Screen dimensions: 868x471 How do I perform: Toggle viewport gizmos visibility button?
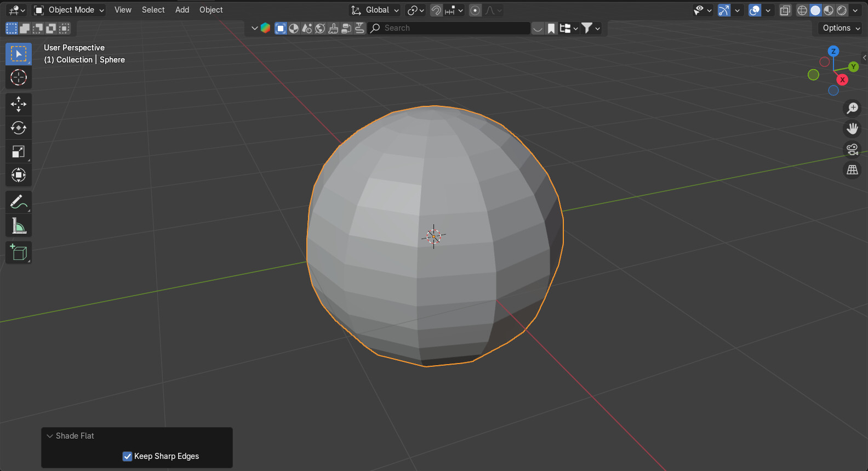pos(724,10)
